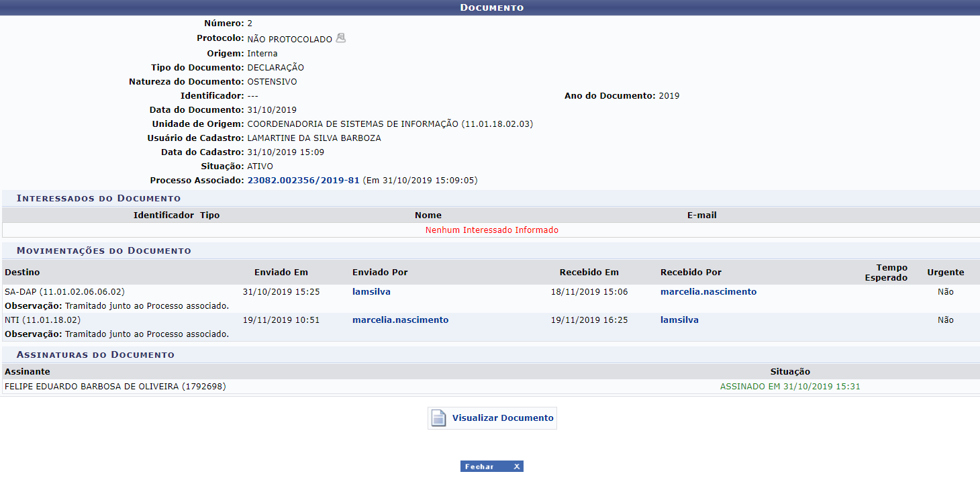Click Assinante column header
This screenshot has width=980, height=484.
(x=28, y=372)
